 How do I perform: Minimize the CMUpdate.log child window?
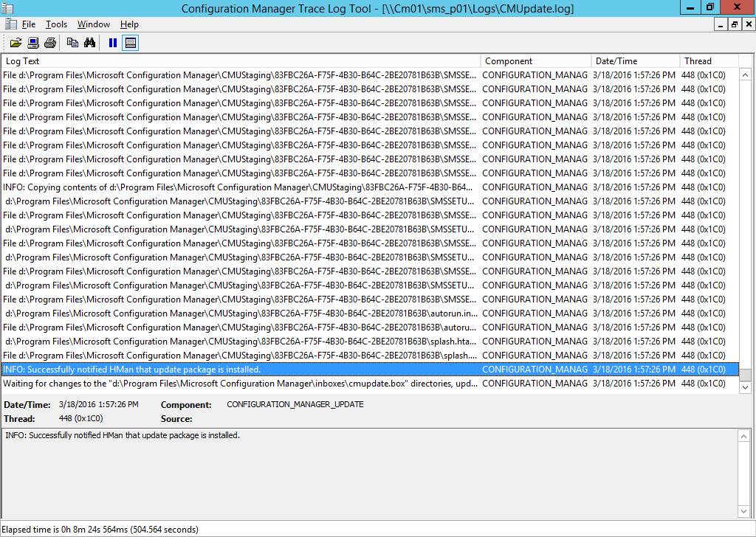721,24
